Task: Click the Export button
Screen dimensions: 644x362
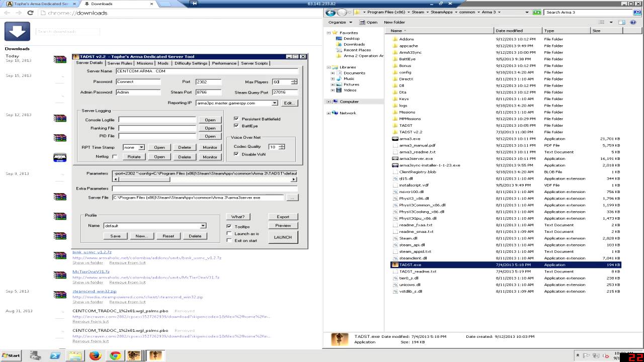Action: (283, 217)
